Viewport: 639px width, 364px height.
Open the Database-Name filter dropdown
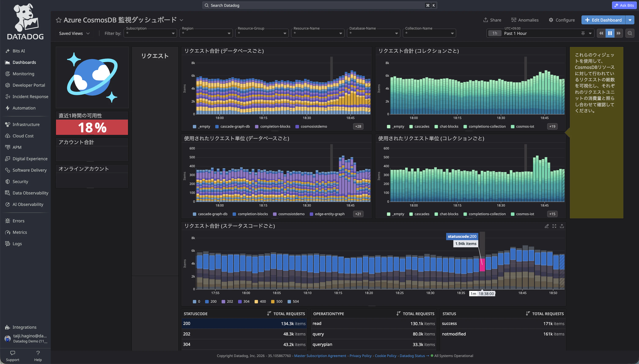point(373,33)
